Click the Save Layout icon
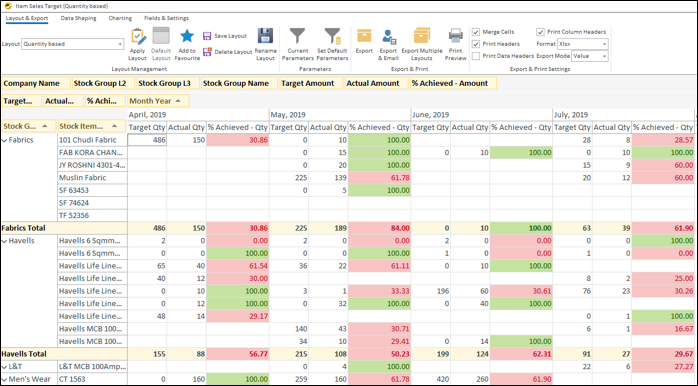Screen dimensions: 698x386 207,36
